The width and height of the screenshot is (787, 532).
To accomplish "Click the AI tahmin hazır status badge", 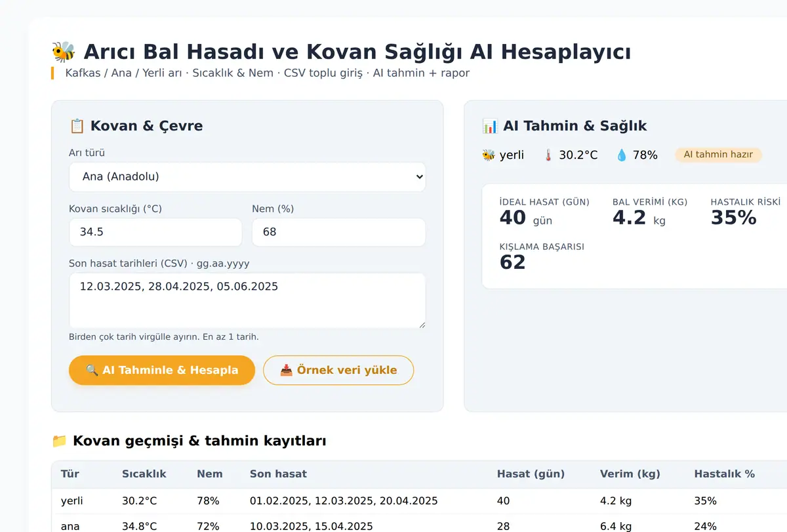I will (718, 155).
